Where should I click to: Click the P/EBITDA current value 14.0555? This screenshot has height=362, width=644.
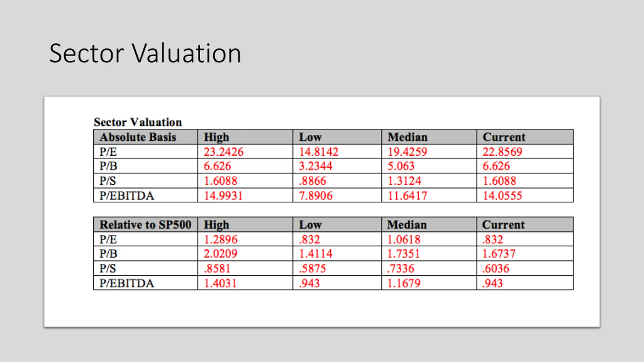tap(502, 196)
